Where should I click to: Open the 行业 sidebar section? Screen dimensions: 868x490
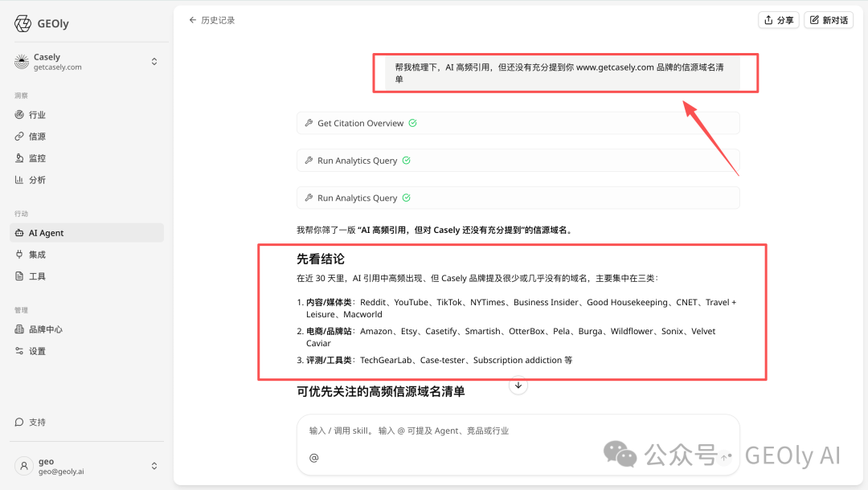click(87, 115)
